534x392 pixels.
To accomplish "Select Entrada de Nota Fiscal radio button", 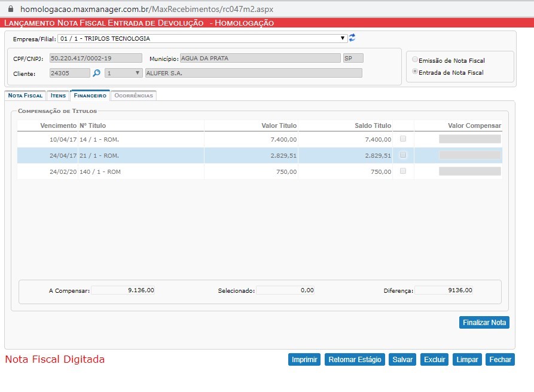I will coord(415,72).
